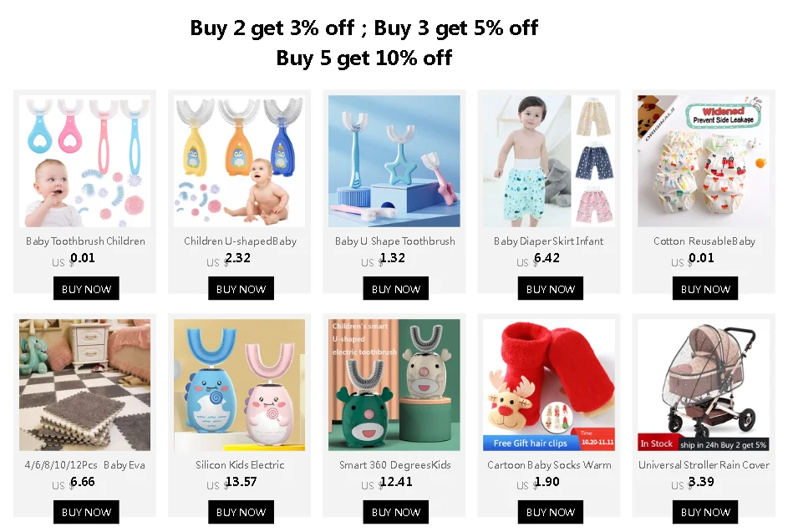This screenshot has width=788, height=532.
Task: View the Silicon Kids Electric toothbrush image
Action: (240, 385)
